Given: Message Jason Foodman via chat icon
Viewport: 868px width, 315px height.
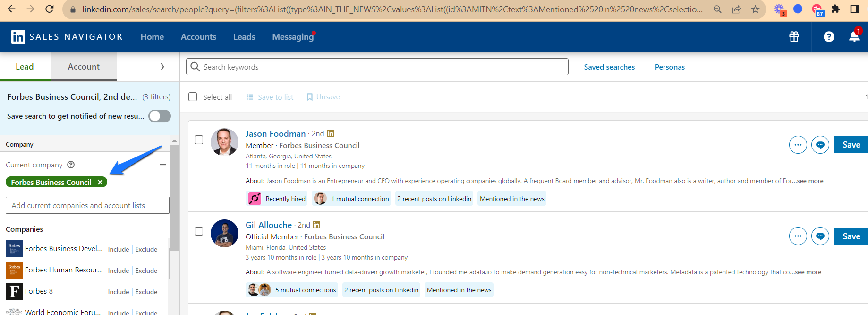Looking at the screenshot, I should (820, 145).
